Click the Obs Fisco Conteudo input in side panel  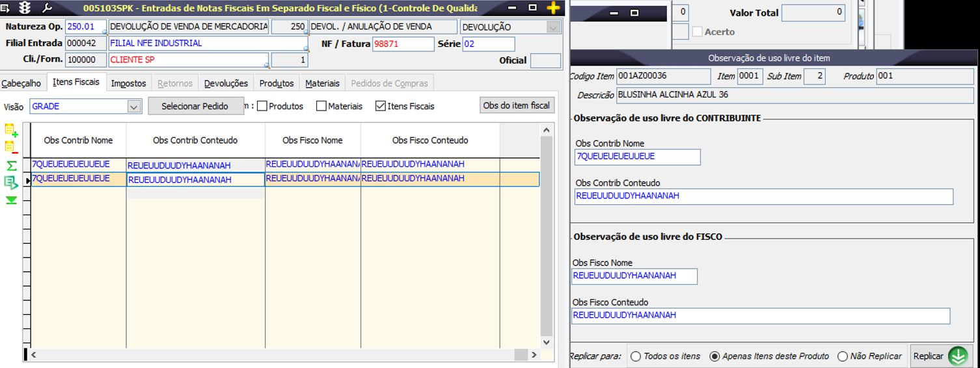[761, 316]
